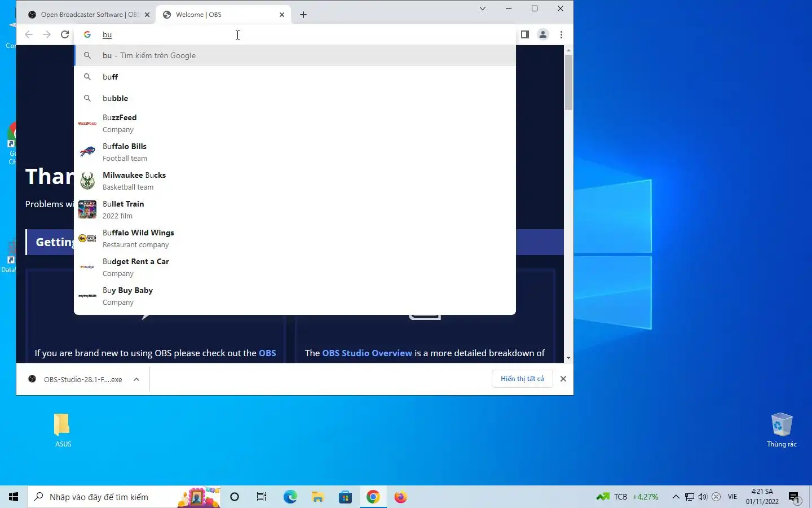The image size is (812, 508).
Task: Pick the Bullet Train 2022 film suggestion
Action: point(295,209)
